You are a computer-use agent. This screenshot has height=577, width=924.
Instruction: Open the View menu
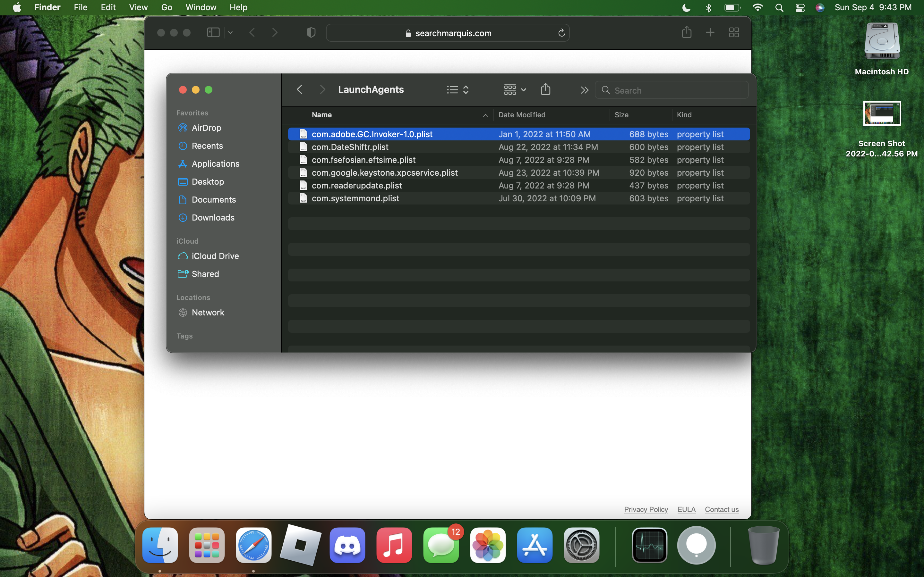[x=138, y=7]
